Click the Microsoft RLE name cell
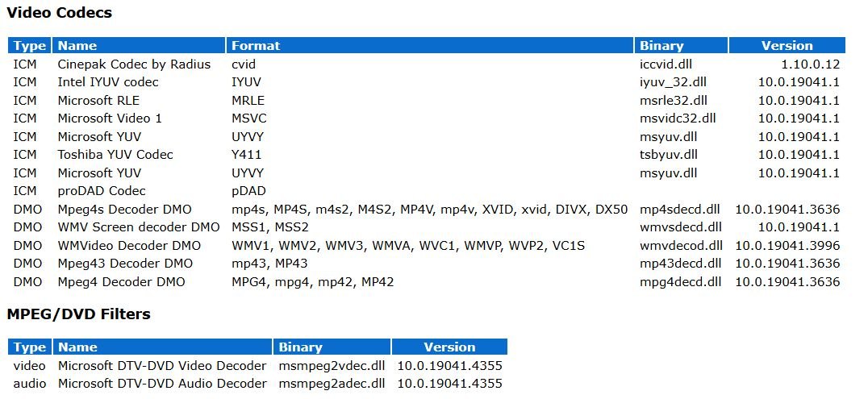 point(98,100)
